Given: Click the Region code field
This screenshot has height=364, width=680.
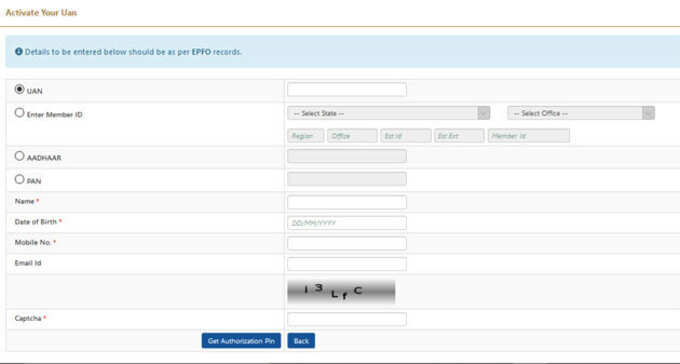Looking at the screenshot, I should pyautogui.click(x=306, y=136).
